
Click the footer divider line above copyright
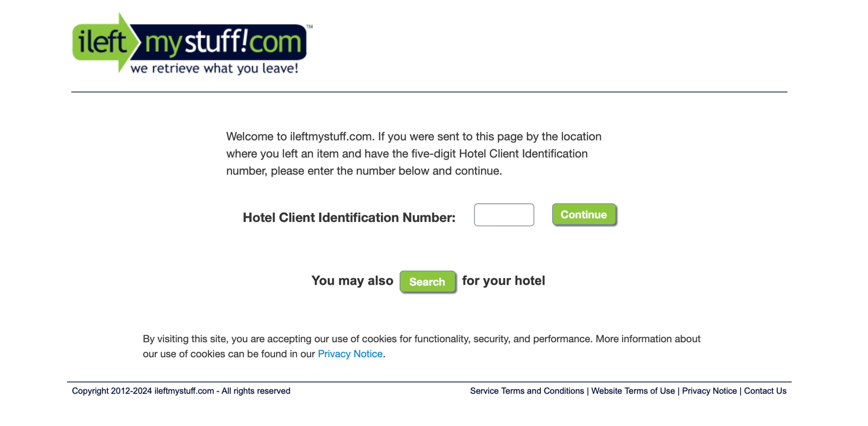[x=429, y=381]
